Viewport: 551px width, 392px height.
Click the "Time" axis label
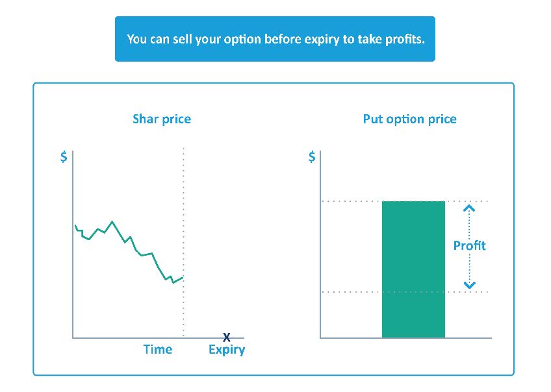click(158, 349)
